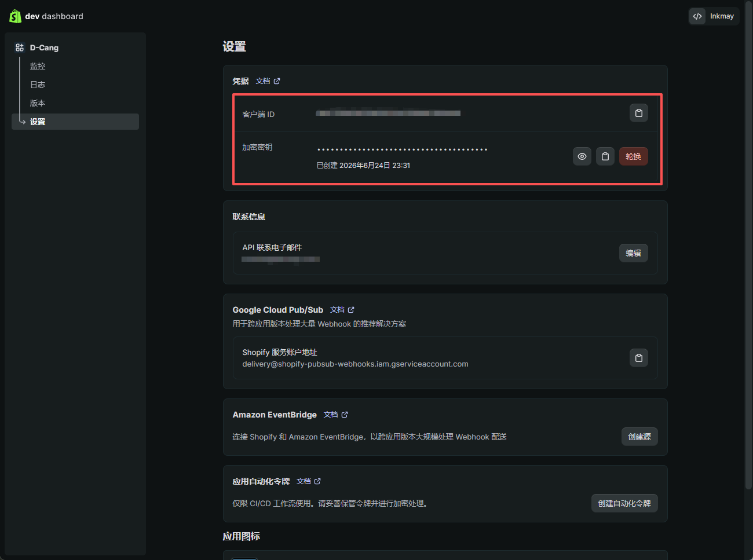
Task: Open the Inkmay account menu
Action: (714, 16)
